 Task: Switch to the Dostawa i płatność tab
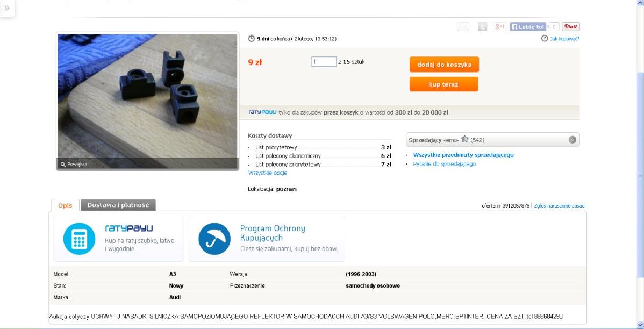point(118,205)
